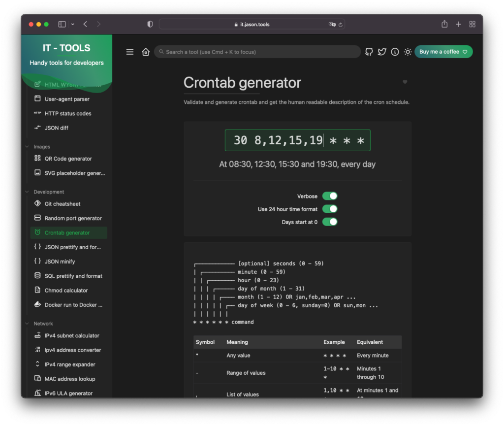Click the translate icon in address bar
Image resolution: width=504 pixels, height=426 pixels.
pyautogui.click(x=332, y=25)
